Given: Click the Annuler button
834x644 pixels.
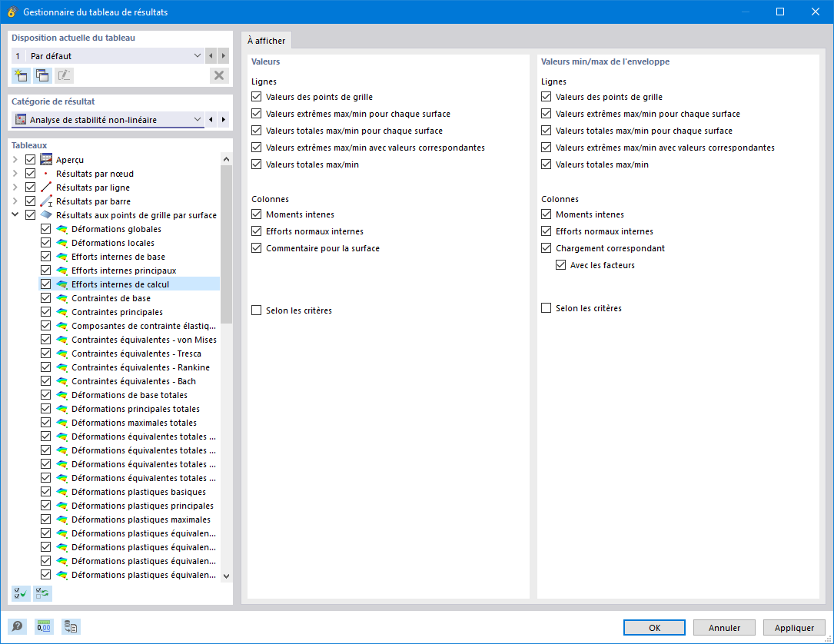Looking at the screenshot, I should (x=724, y=628).
